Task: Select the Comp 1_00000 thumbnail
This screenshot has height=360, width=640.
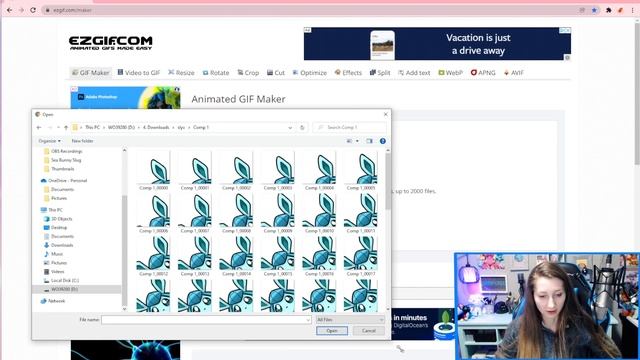Action: 153,171
